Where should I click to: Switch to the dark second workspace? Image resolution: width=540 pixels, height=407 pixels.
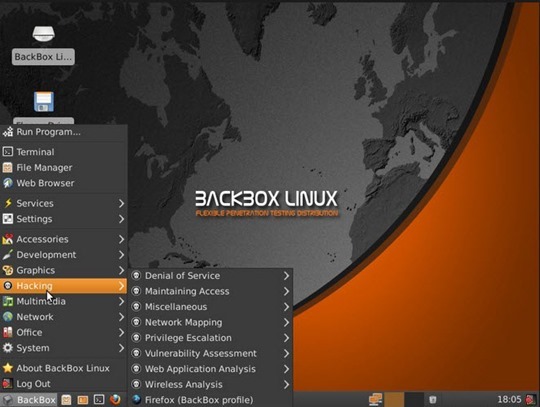414,399
